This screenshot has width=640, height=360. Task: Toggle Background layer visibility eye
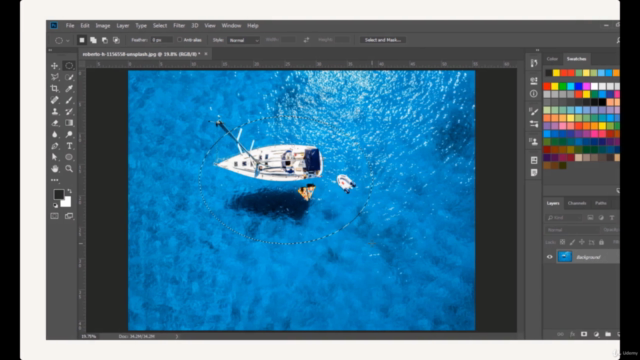pyautogui.click(x=549, y=257)
